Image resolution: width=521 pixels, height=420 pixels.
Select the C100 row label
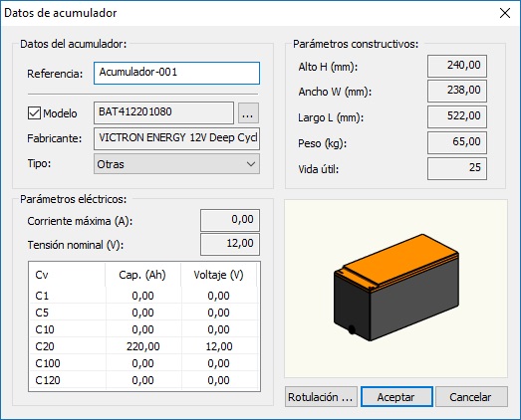point(48,363)
